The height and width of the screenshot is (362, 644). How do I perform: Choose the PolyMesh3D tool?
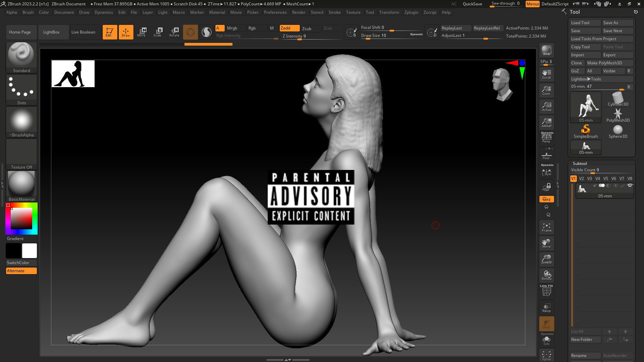[x=618, y=115]
